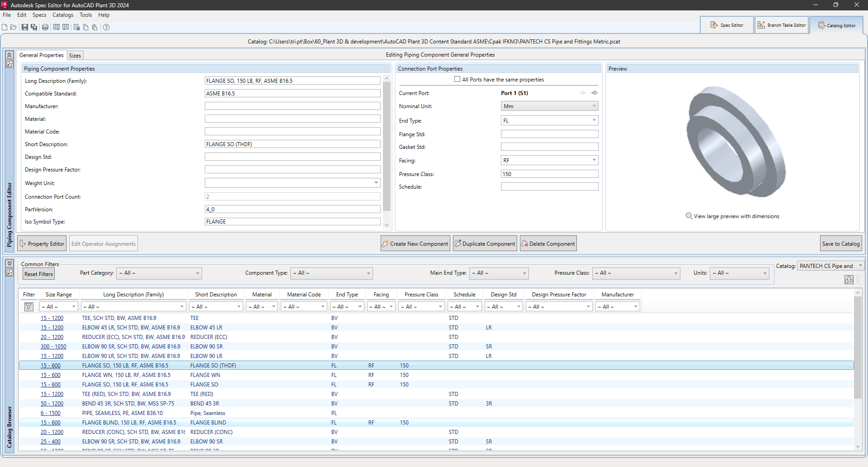
Task: Click the Duplicate Component button
Action: 485,243
